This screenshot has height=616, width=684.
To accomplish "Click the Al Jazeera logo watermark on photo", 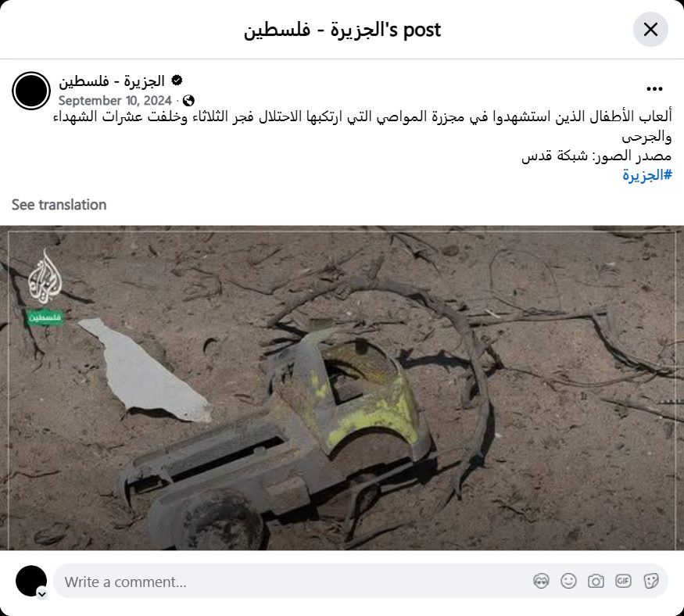I will click(45, 277).
